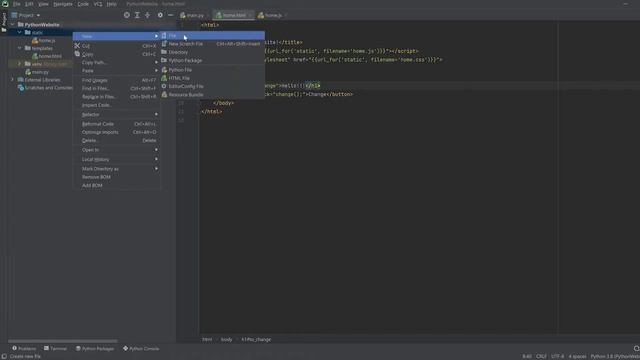Click the Collapse All icon in Project toolbar
The image size is (640, 360).
click(148, 15)
